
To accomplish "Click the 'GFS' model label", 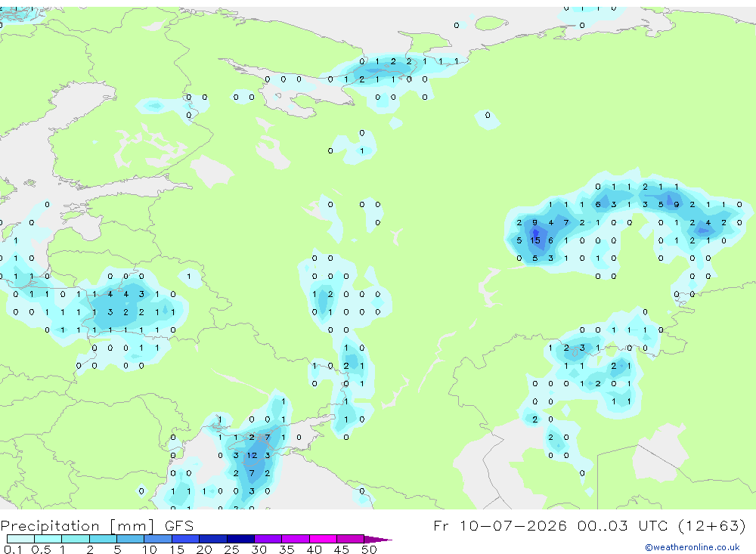I will [179, 525].
